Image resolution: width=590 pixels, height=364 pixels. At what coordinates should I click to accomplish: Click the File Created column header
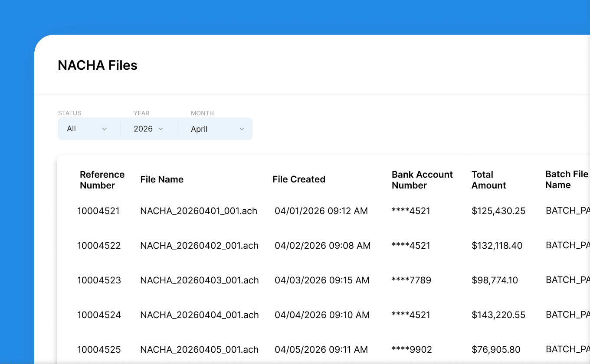pos(299,179)
